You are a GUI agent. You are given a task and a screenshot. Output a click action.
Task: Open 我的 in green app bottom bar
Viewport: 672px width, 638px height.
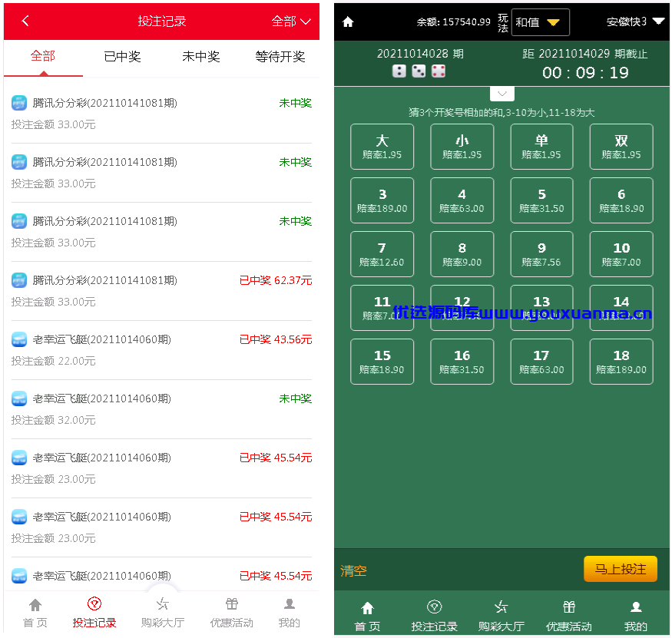click(636, 617)
